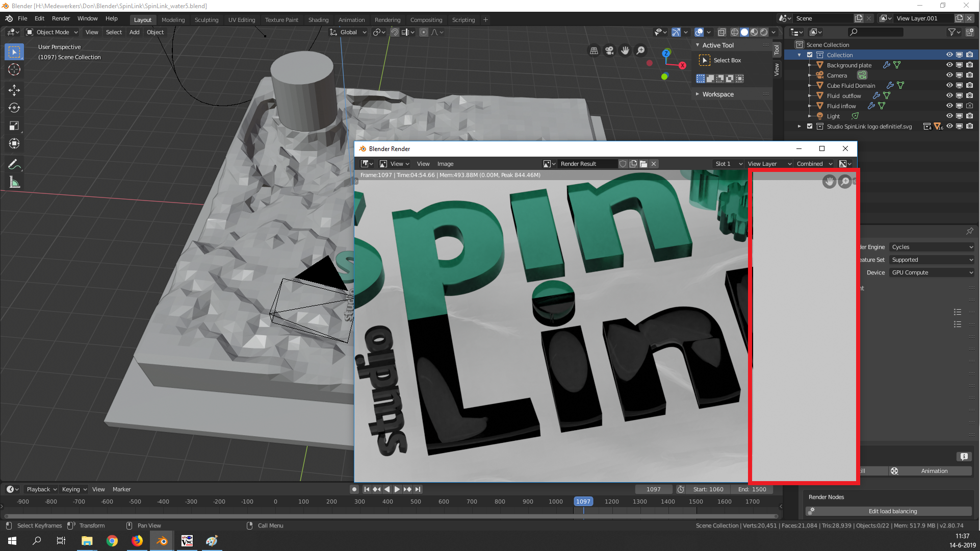Toggle camera view in viewport
Viewport: 980px width, 551px height.
click(x=609, y=51)
